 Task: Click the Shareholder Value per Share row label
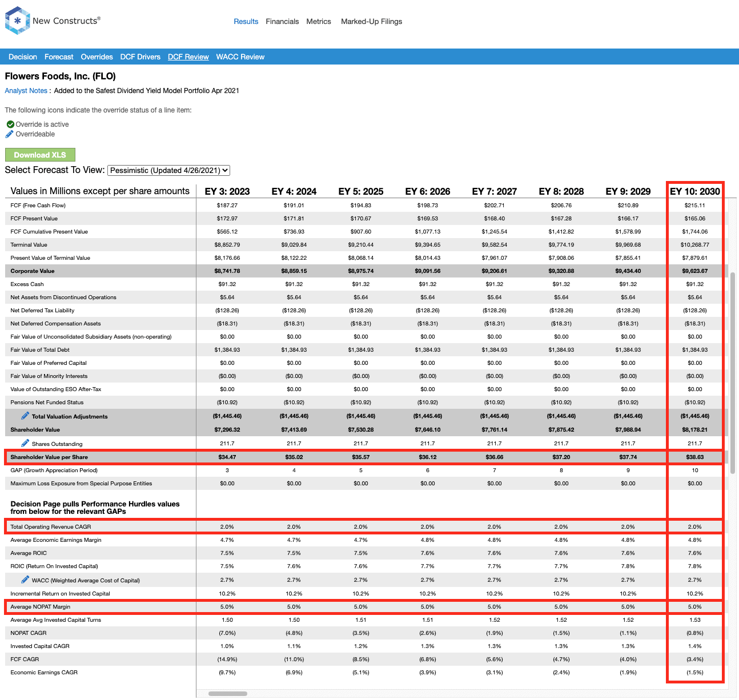(49, 457)
